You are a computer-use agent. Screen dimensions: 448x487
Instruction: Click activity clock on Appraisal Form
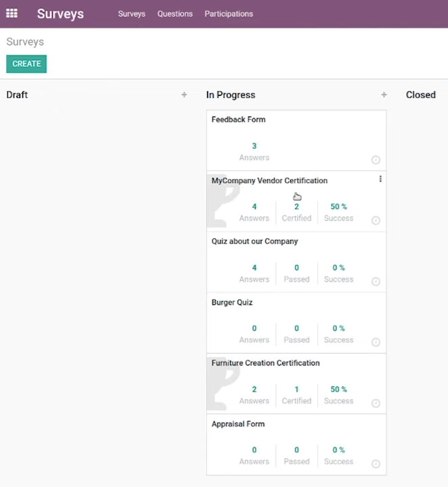[376, 464]
